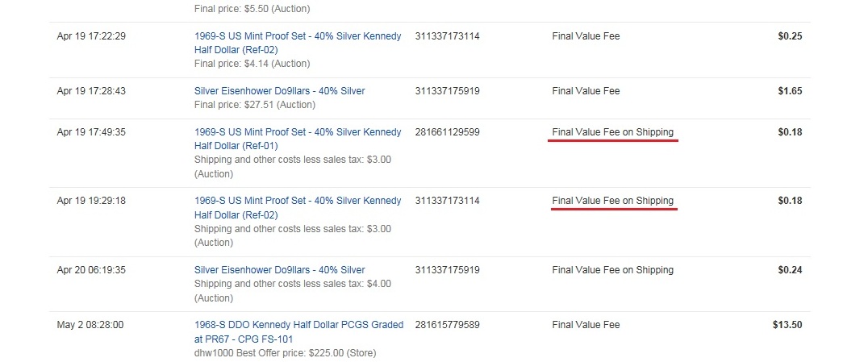Click item number 311337175919 beside the $1.65 fee

[447, 91]
